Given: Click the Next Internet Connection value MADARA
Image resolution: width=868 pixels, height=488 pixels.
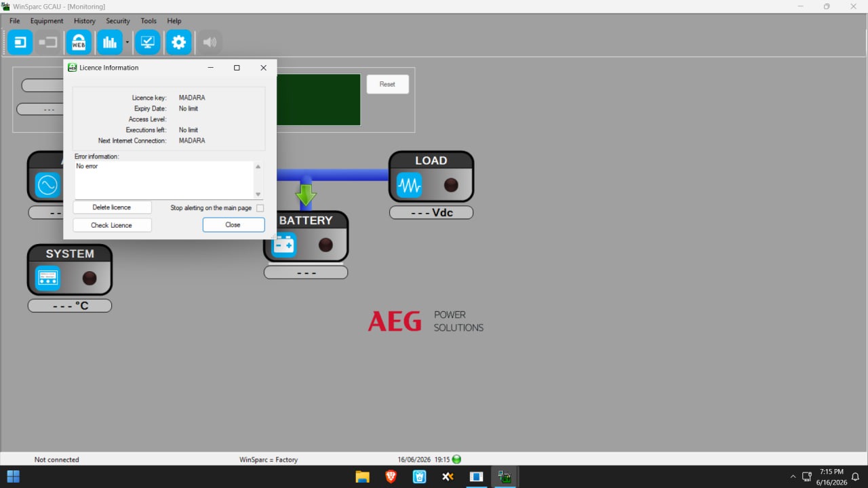Looking at the screenshot, I should (192, 141).
